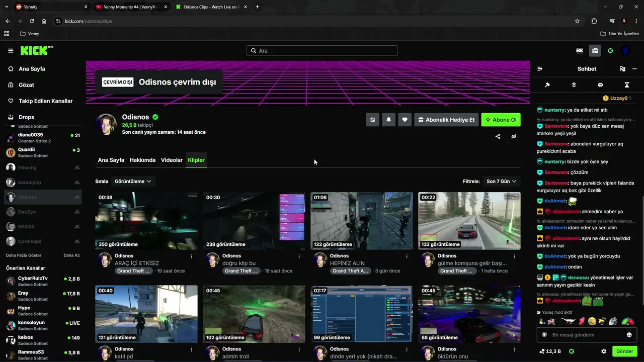
Task: Go to Ana Sayfa in the sidebar
Action: tap(32, 69)
